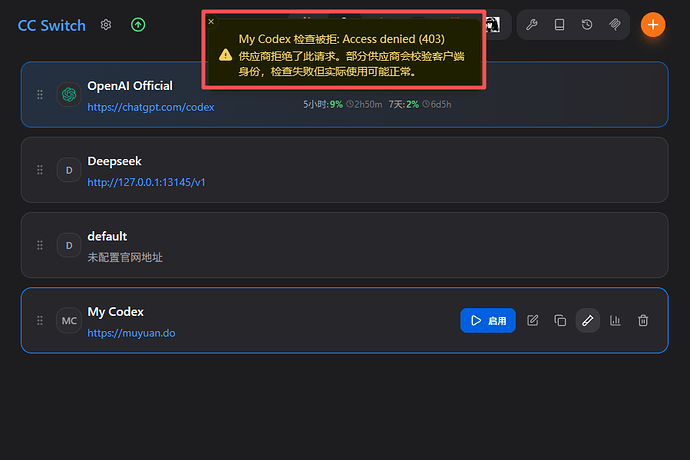This screenshot has height=460, width=690.
Task: Select the Deepseek provider name
Action: (x=114, y=162)
